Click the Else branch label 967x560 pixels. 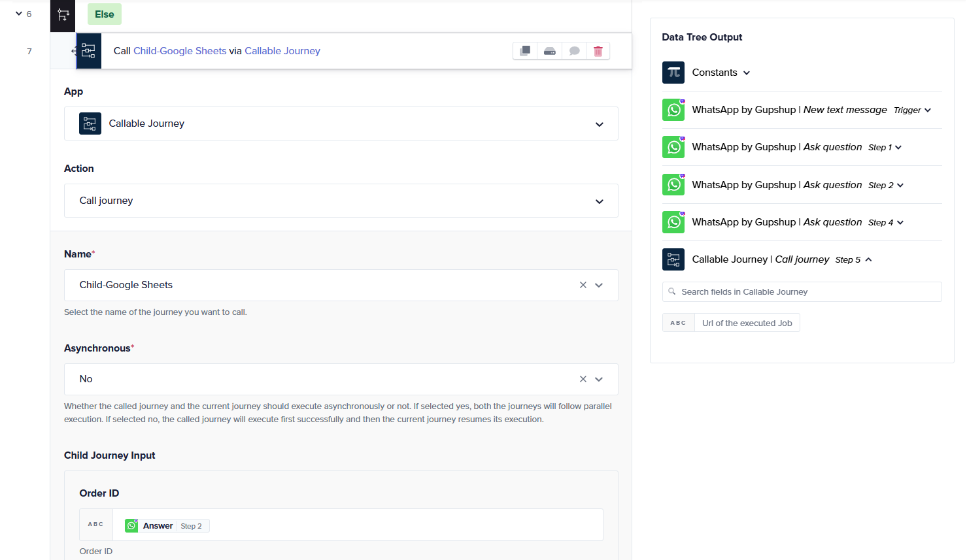105,14
